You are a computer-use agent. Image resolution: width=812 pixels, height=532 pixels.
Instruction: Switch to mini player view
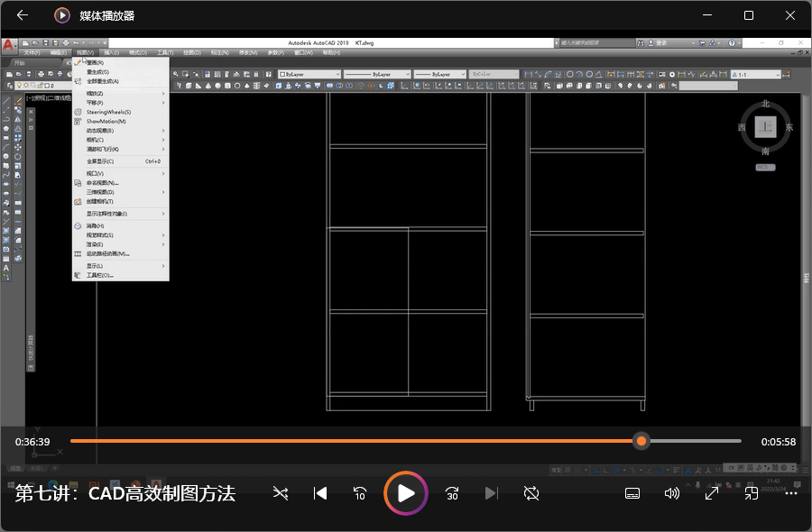coord(751,493)
